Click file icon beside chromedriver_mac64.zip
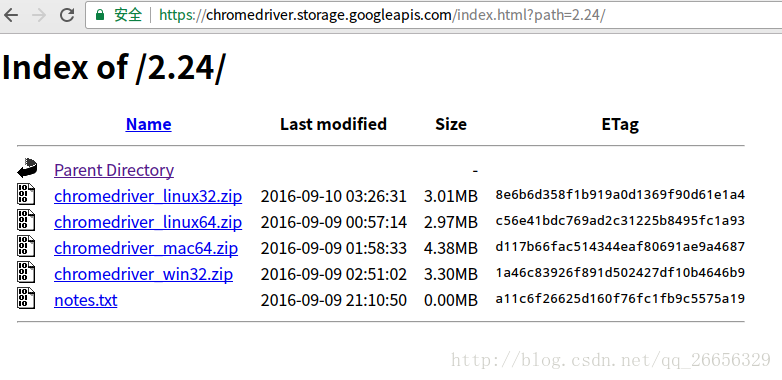The height and width of the screenshot is (380, 782). pos(26,246)
